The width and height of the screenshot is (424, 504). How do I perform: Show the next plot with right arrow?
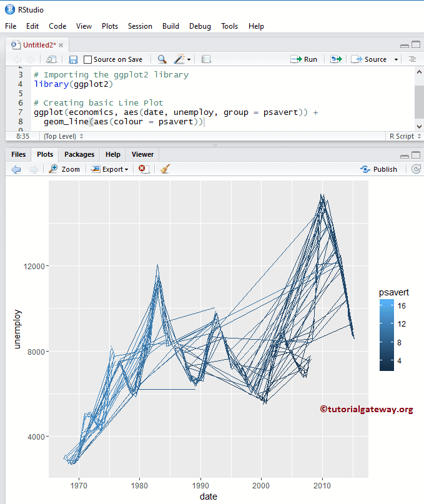coord(34,169)
